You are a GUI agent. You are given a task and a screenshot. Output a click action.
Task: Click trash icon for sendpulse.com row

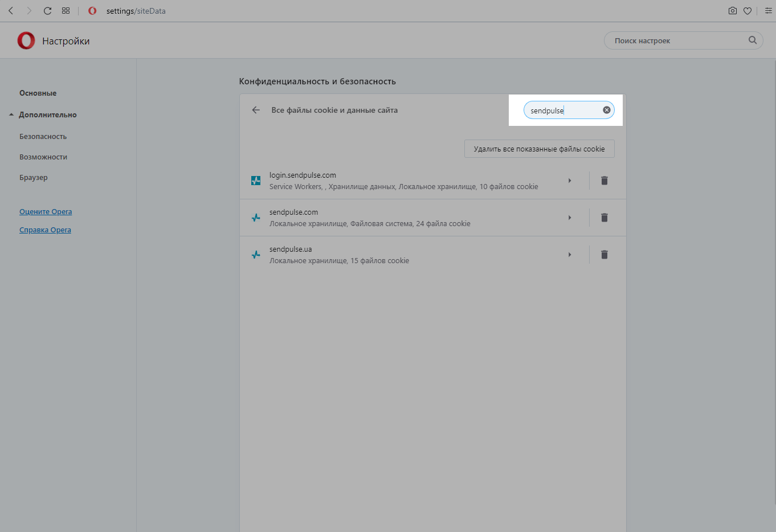(605, 218)
